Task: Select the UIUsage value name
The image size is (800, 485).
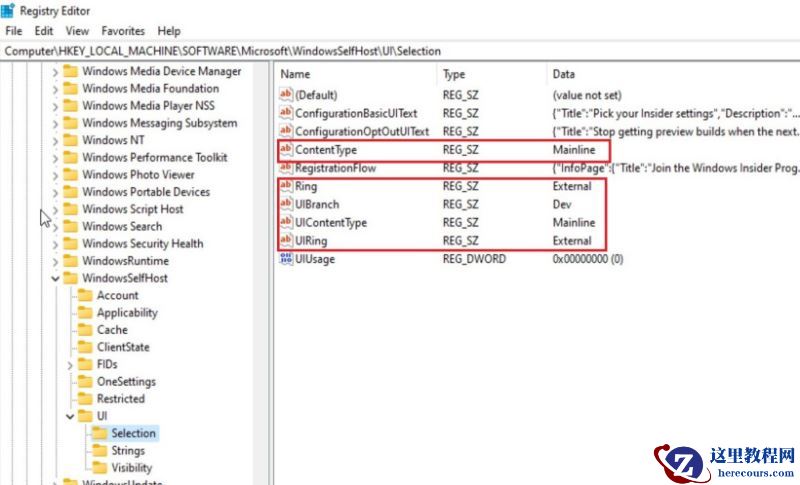Action: [315, 259]
